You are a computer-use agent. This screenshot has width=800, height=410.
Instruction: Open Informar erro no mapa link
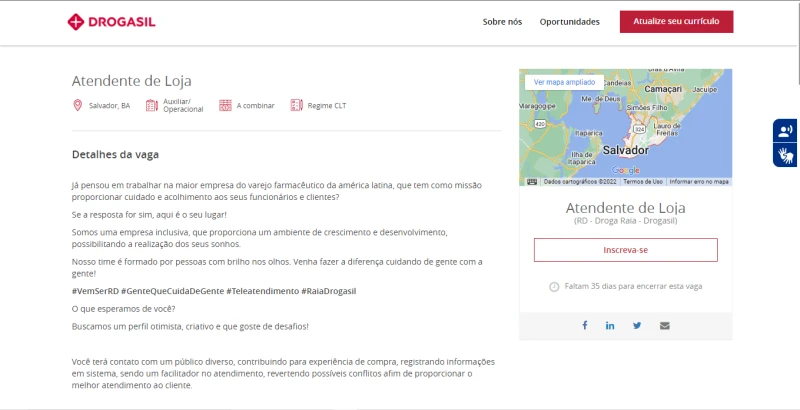tap(699, 182)
